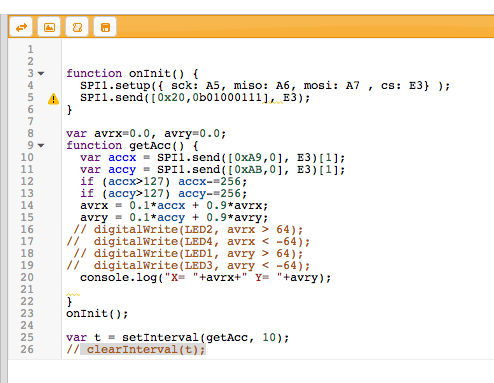
Task: Click 'avrx = 0.1*accx' on line 14
Action: pos(133,206)
